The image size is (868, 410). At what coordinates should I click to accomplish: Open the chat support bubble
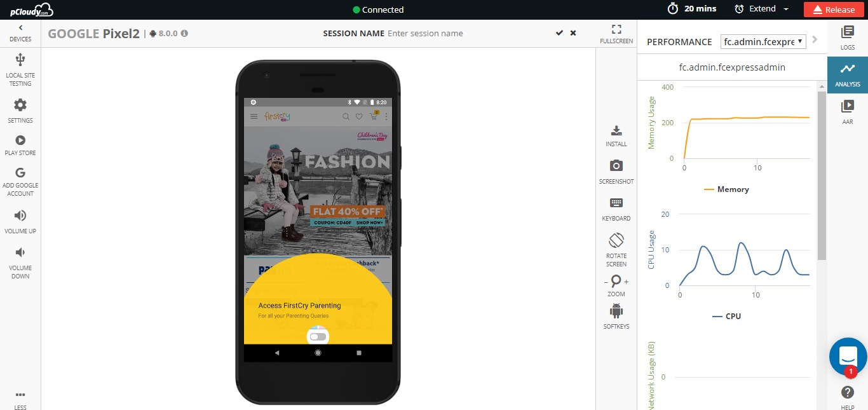pos(848,356)
